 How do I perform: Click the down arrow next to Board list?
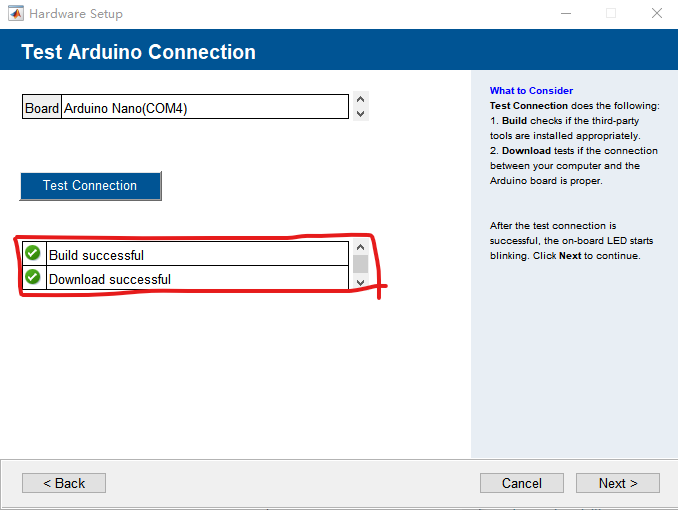pyautogui.click(x=361, y=114)
